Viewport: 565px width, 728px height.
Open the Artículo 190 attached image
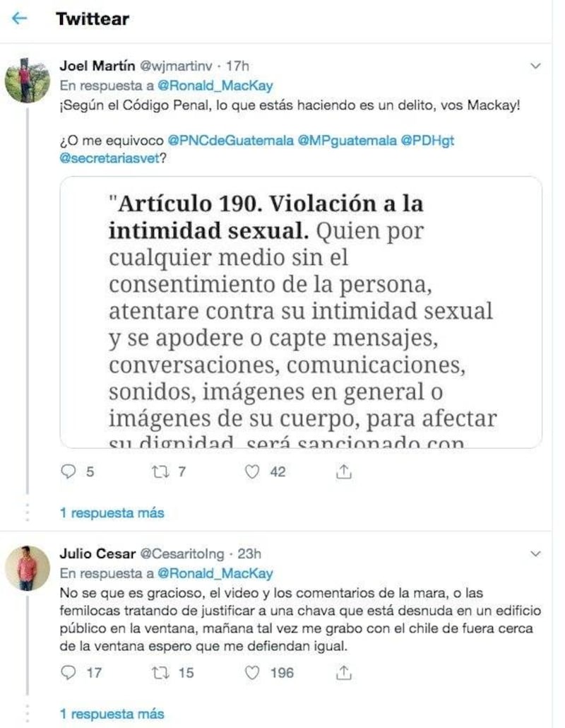pos(301,312)
